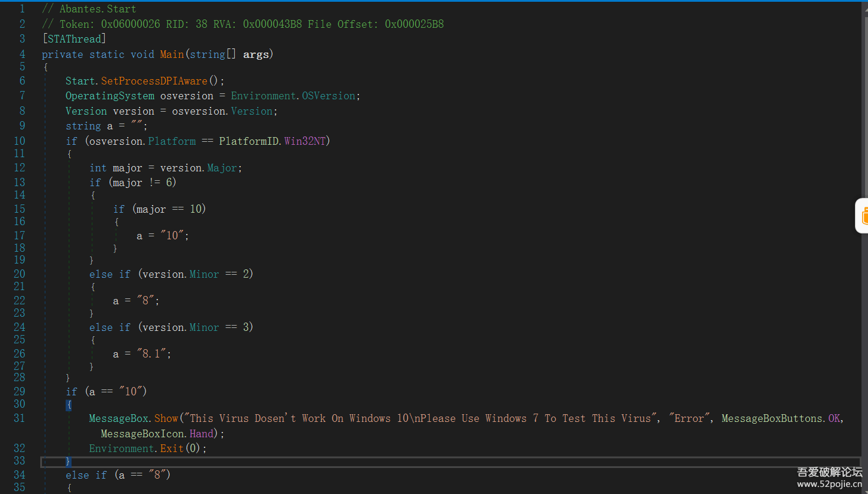
Task: Click the OperatingSystem type reference
Action: click(x=109, y=96)
